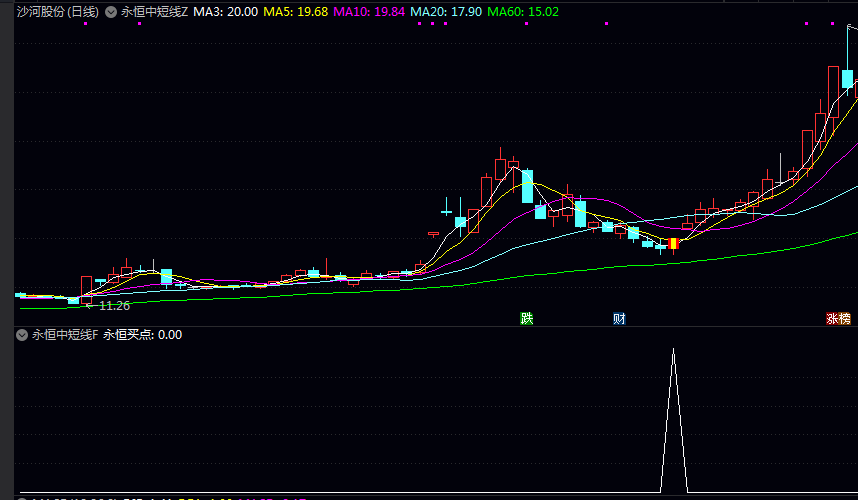Click the magenta MA10: 19.84 label
Viewport: 858px width, 500px height.
pos(369,11)
